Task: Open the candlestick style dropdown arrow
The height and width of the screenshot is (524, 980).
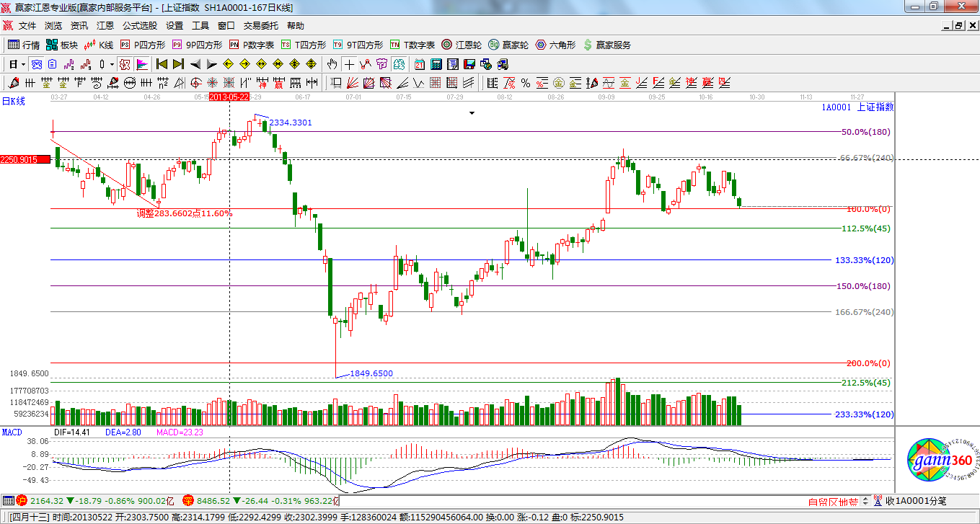Action: [x=112, y=64]
